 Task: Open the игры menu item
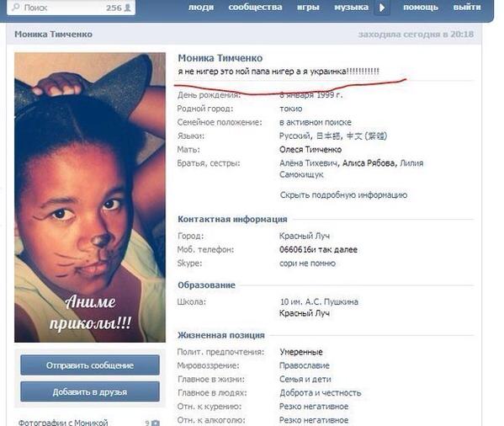[308, 7]
